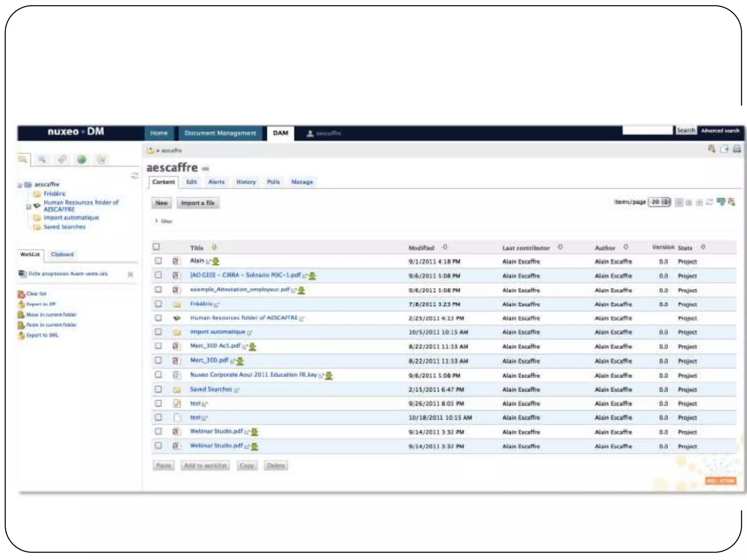Expand Human Resources folder tree node
747x560 pixels.
[x=28, y=207]
